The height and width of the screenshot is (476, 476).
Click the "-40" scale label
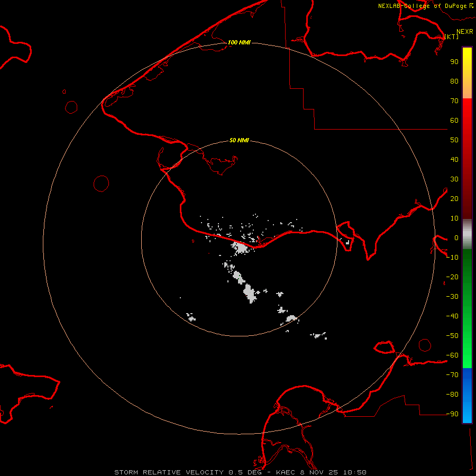pyautogui.click(x=452, y=316)
